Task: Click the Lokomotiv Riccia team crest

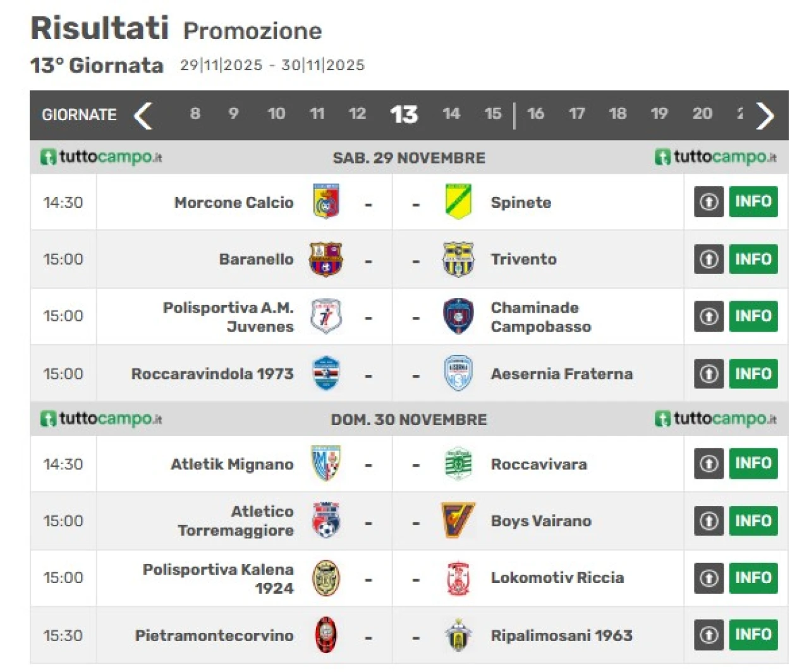Action: 458,578
